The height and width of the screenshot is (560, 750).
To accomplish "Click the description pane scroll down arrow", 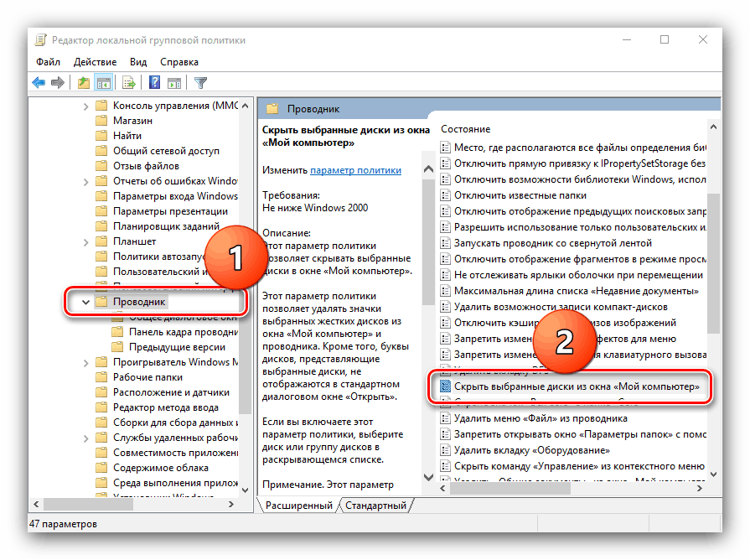I will [x=428, y=477].
